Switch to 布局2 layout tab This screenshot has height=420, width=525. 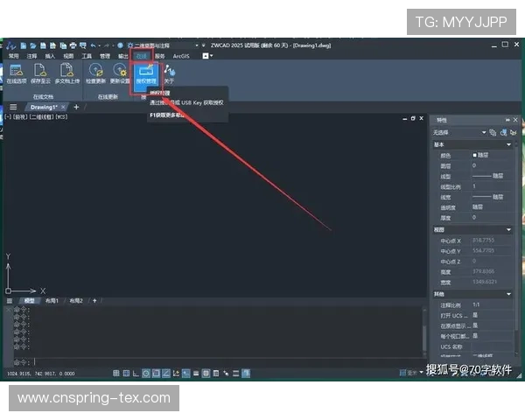[76, 301]
